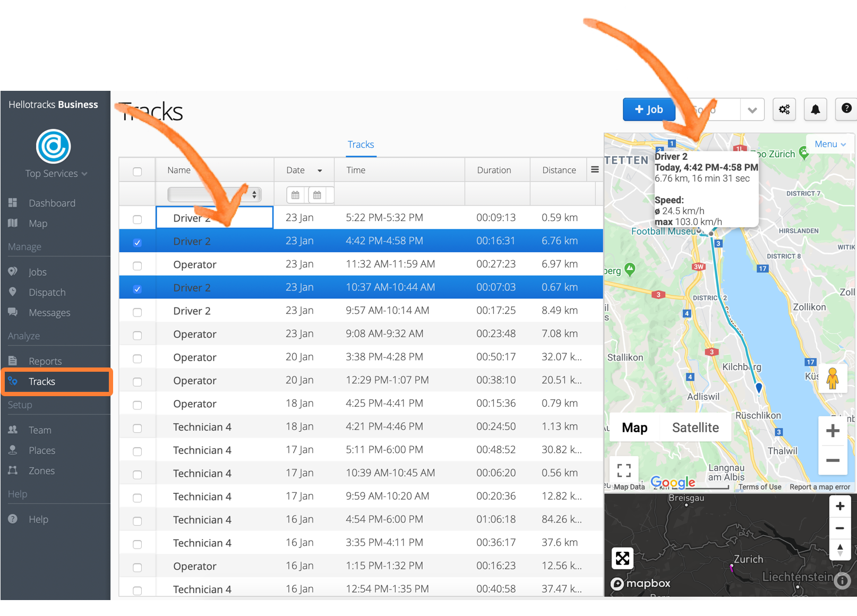Open Dashboard in the sidebar
This screenshot has width=857, height=616.
pos(52,203)
